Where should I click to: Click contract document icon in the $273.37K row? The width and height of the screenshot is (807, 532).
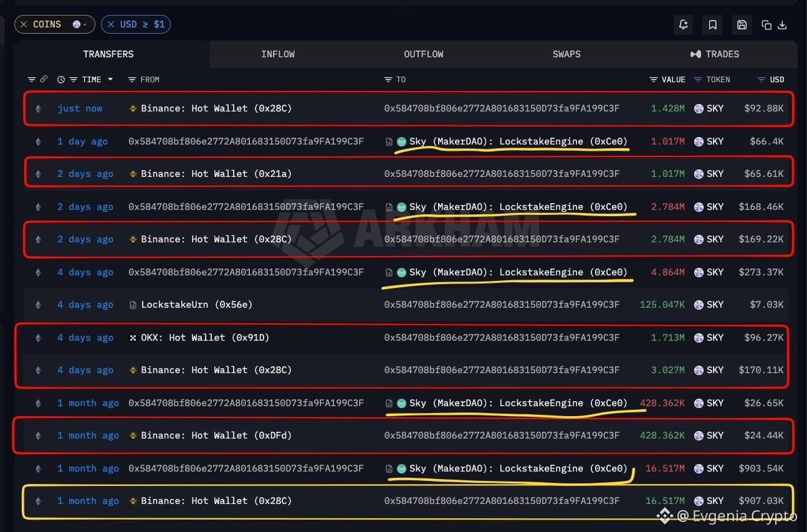coord(389,272)
